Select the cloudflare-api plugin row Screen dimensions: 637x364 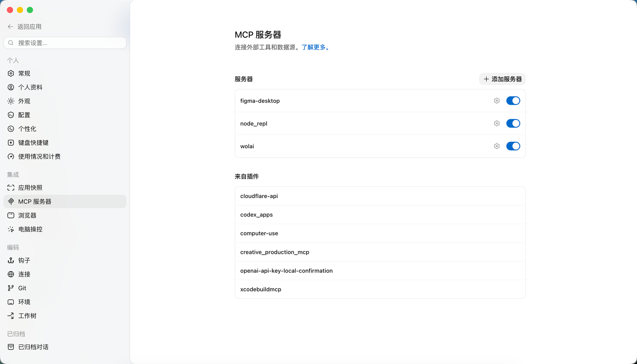pos(380,196)
